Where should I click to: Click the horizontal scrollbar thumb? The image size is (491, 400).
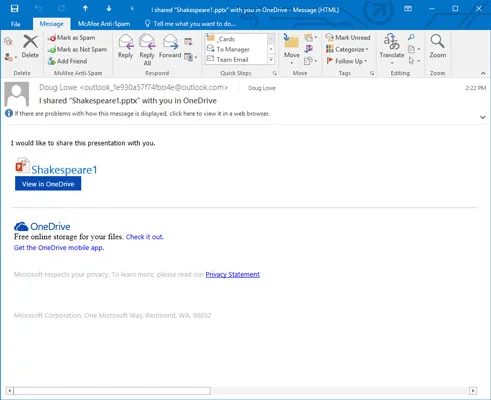click(112, 390)
